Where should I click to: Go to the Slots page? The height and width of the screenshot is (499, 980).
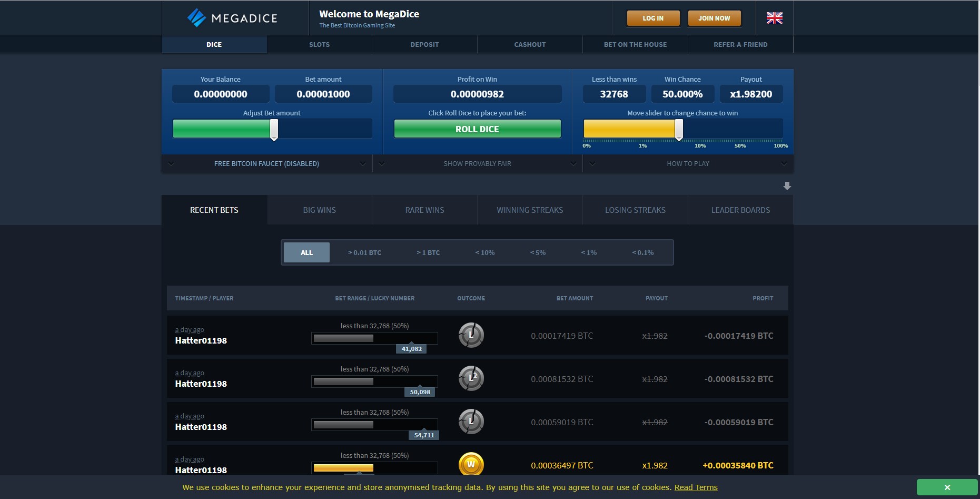coord(319,45)
